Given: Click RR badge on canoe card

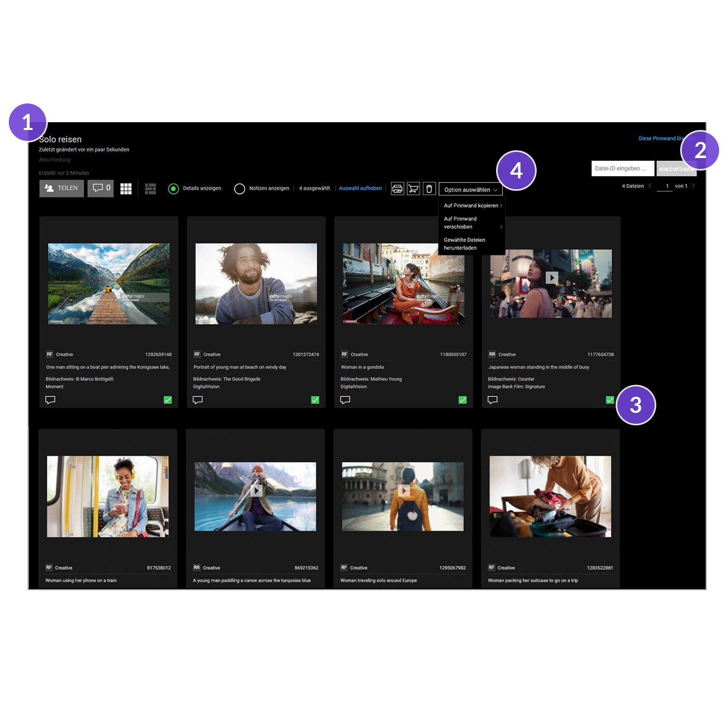Looking at the screenshot, I should pyautogui.click(x=197, y=567).
